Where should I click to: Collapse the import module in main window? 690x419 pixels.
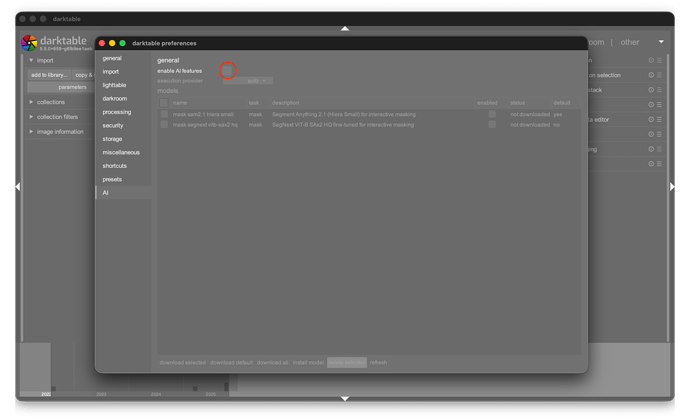point(31,60)
